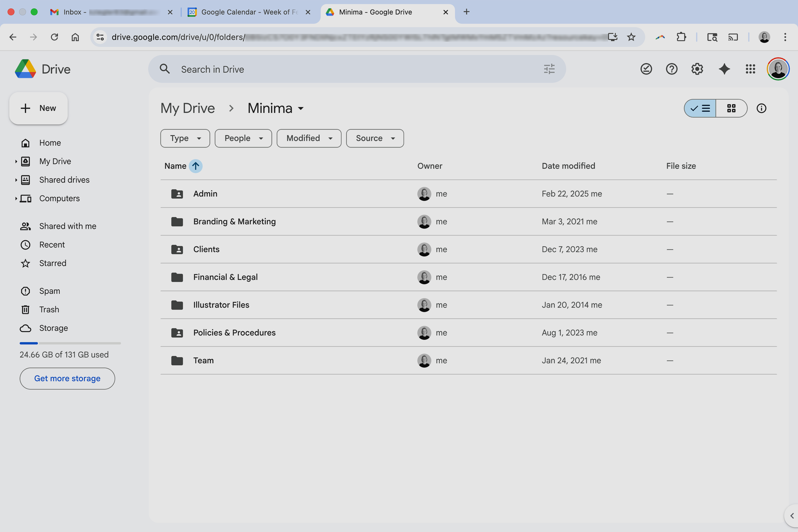The height and width of the screenshot is (532, 798).
Task: Keep list layout view selected
Action: tap(700, 108)
